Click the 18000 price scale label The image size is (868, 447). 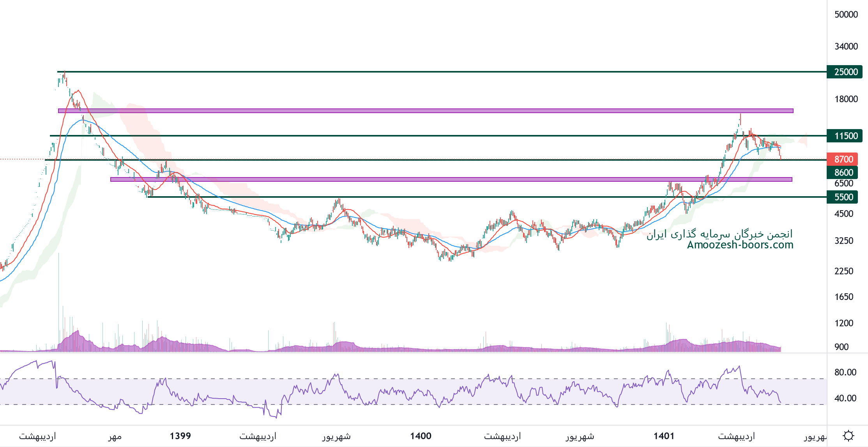(x=846, y=99)
